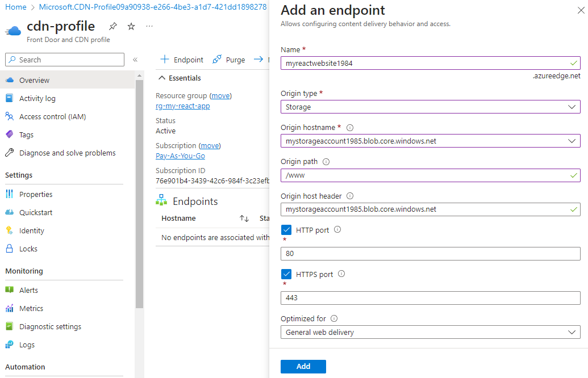Uncheck the HTTPS port checkbox

tap(286, 274)
